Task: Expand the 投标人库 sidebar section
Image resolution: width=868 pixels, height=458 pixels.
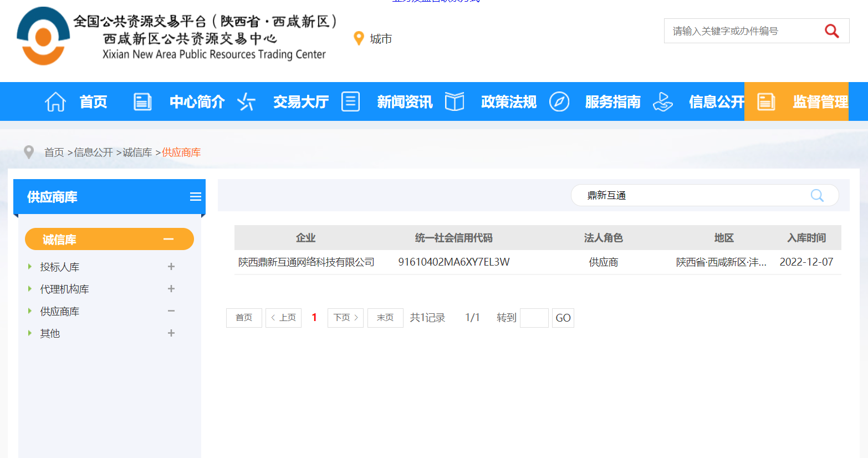Action: click(171, 267)
